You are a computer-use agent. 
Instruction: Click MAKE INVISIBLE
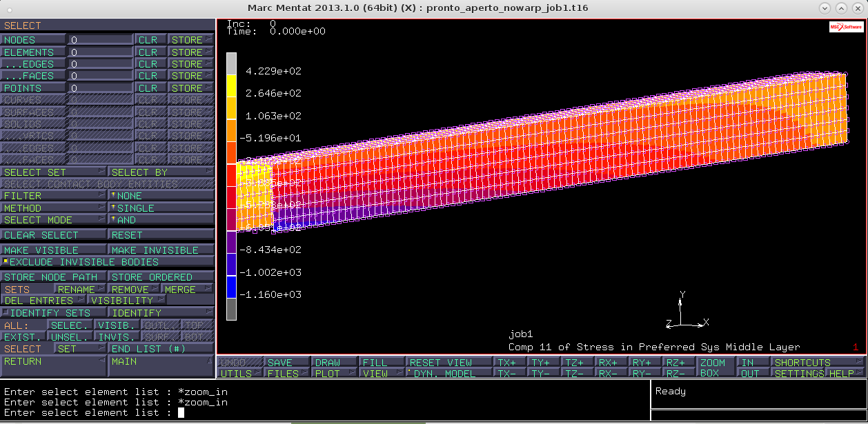[161, 250]
